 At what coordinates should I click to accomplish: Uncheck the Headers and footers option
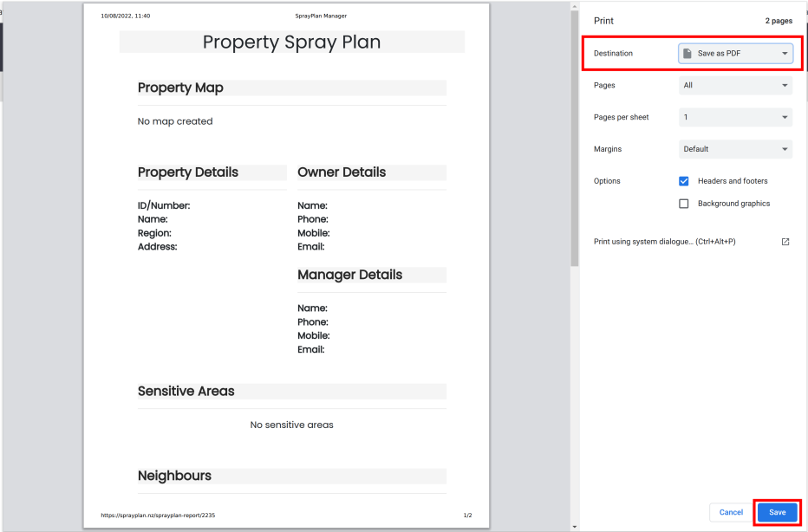pos(683,181)
